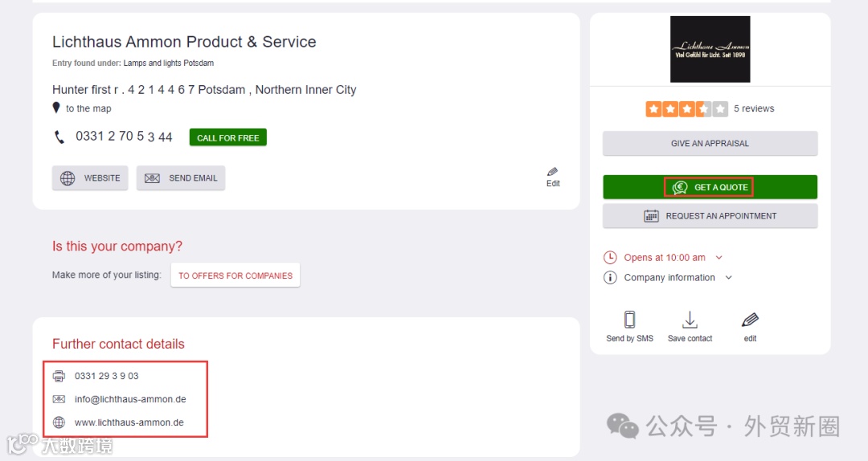Click the star rating bar

coord(686,108)
